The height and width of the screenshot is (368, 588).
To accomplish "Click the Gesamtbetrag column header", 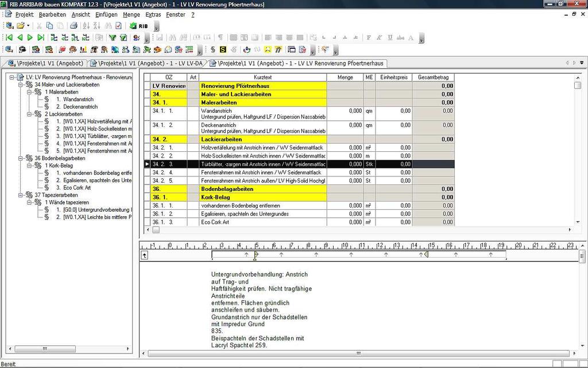I will [433, 78].
